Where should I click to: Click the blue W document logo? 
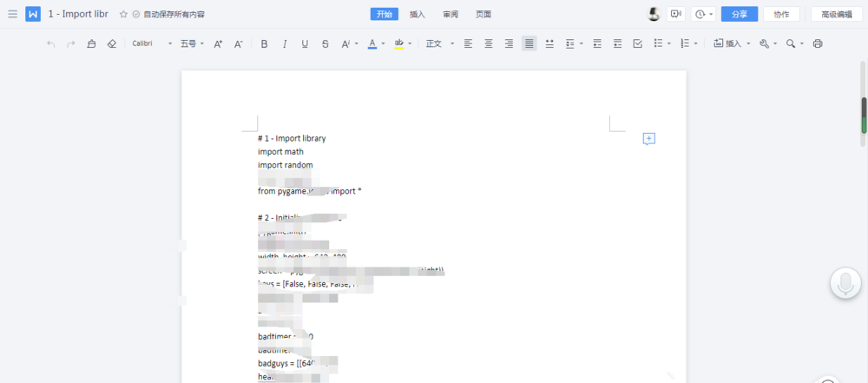coord(33,15)
